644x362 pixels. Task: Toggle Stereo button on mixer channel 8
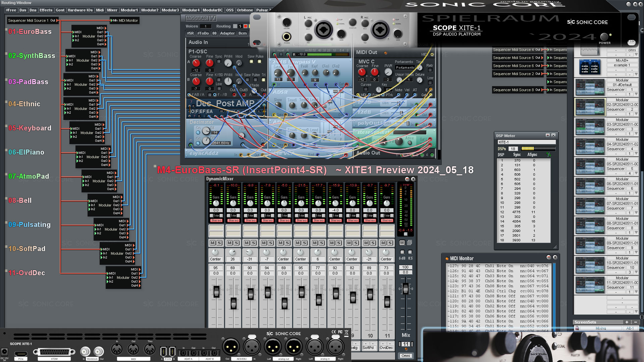click(x=336, y=220)
